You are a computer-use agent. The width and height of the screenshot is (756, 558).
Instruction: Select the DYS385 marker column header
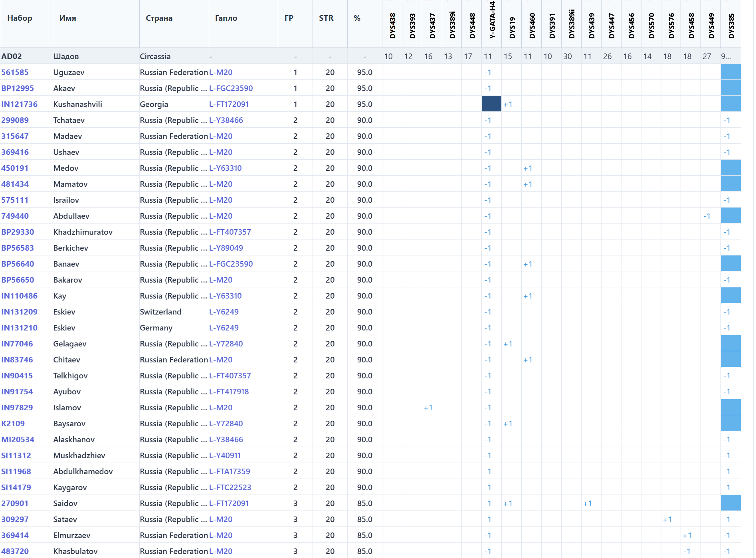(731, 26)
